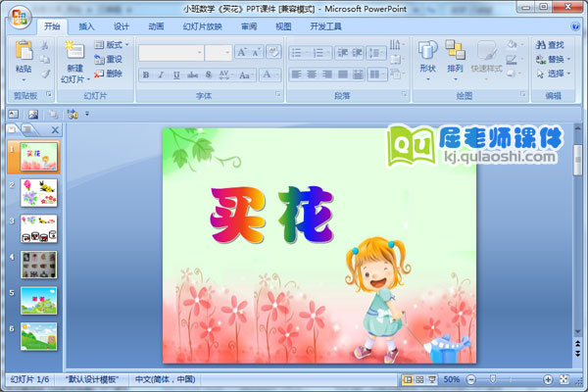Image resolution: width=588 pixels, height=392 pixels.
Task: Click the Italic I icon
Action: pos(162,75)
